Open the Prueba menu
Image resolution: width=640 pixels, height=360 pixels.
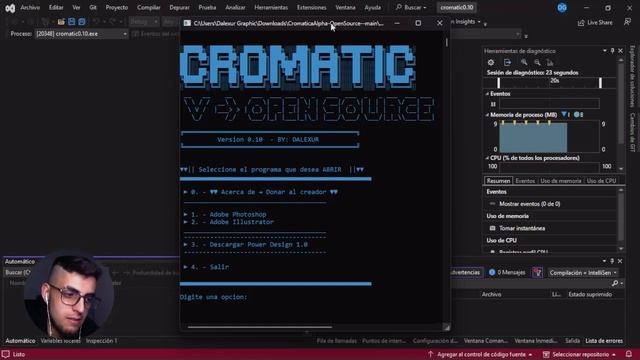pos(207,8)
